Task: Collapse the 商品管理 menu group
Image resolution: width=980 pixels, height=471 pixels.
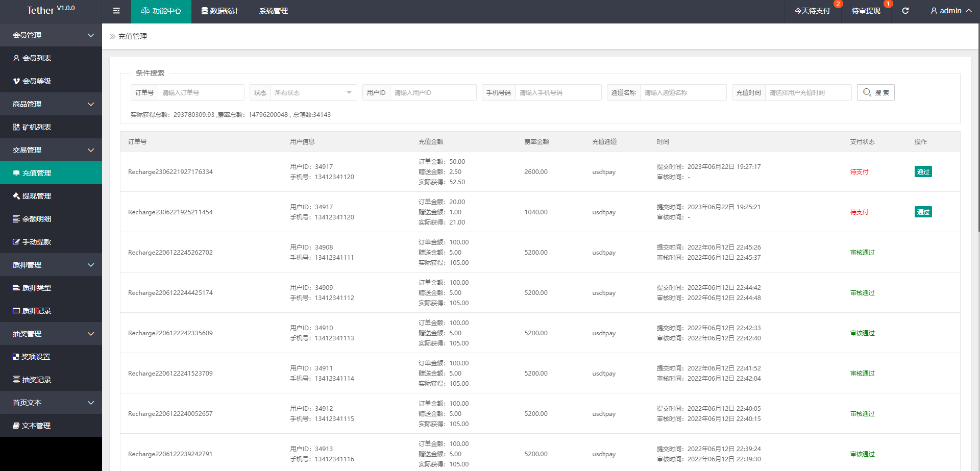Action: coord(51,104)
